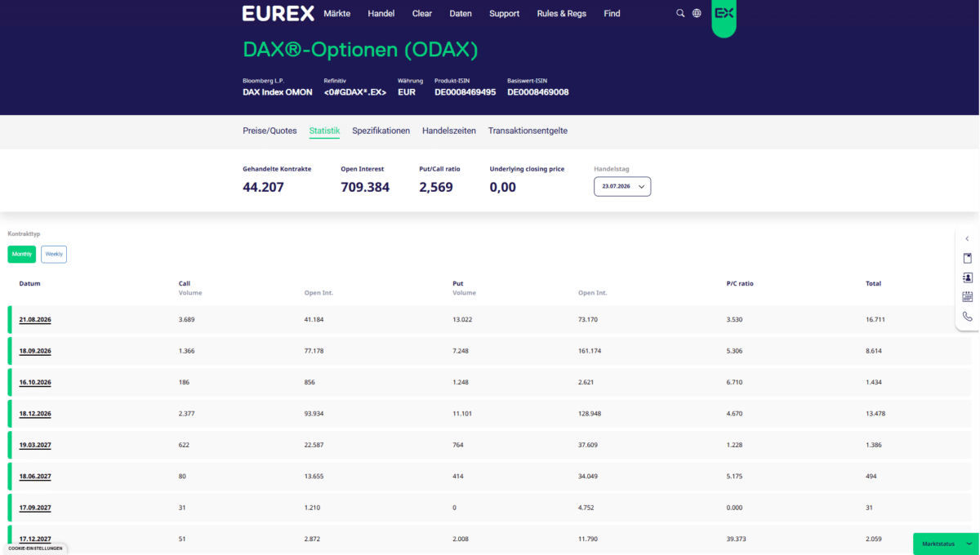Image resolution: width=980 pixels, height=555 pixels.
Task: Switch to the Preise/Quotes tab
Action: [x=269, y=131]
